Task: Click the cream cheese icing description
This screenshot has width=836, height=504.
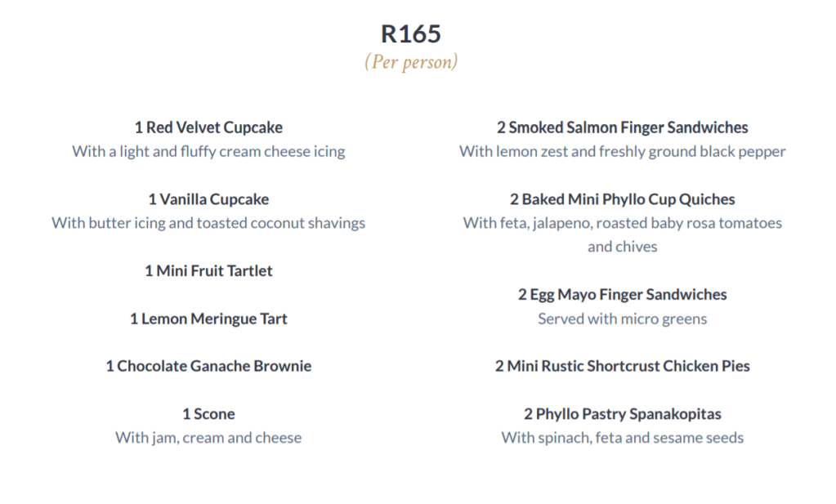Action: (x=208, y=151)
